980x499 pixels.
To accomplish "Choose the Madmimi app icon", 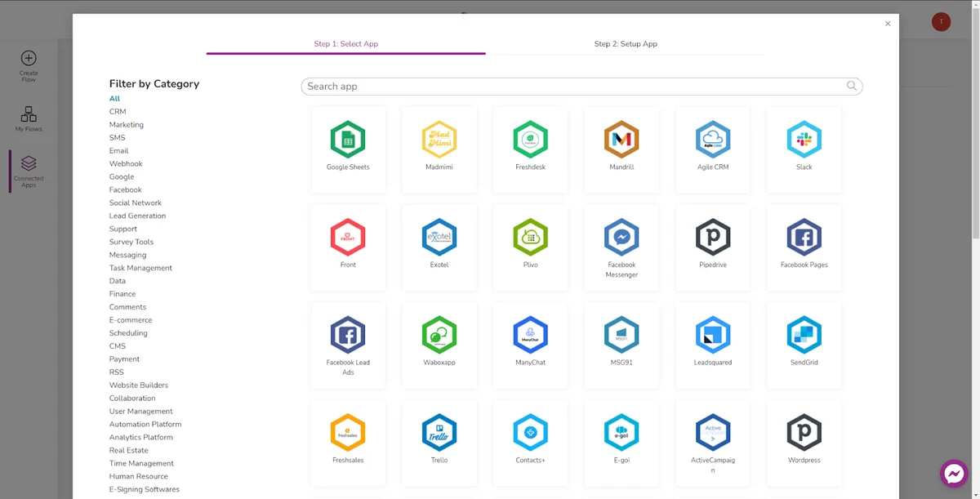I will (x=439, y=140).
